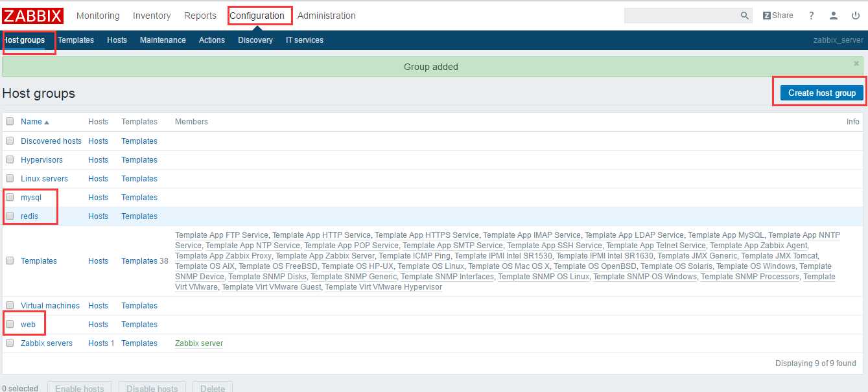This screenshot has height=392, width=868.
Task: Go to the Maintenance submenu
Action: (163, 40)
